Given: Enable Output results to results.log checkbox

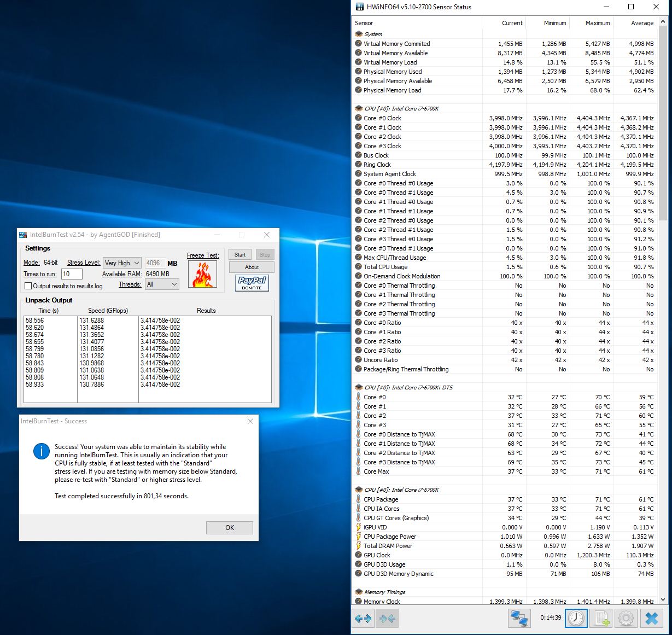Looking at the screenshot, I should click(28, 286).
